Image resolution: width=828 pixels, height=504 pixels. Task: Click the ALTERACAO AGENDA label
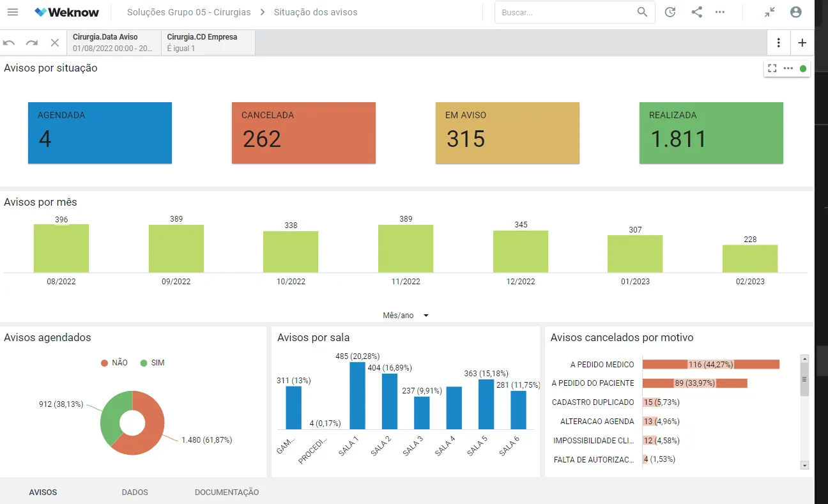[597, 422]
